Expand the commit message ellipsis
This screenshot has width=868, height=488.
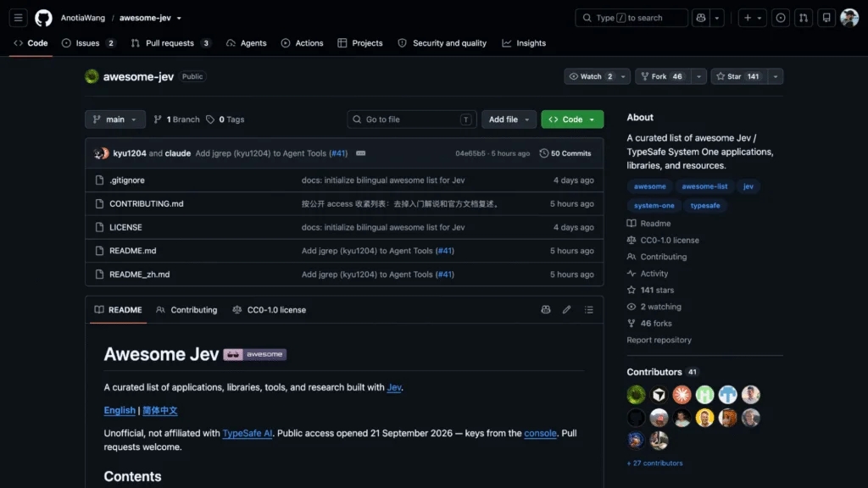coord(361,153)
